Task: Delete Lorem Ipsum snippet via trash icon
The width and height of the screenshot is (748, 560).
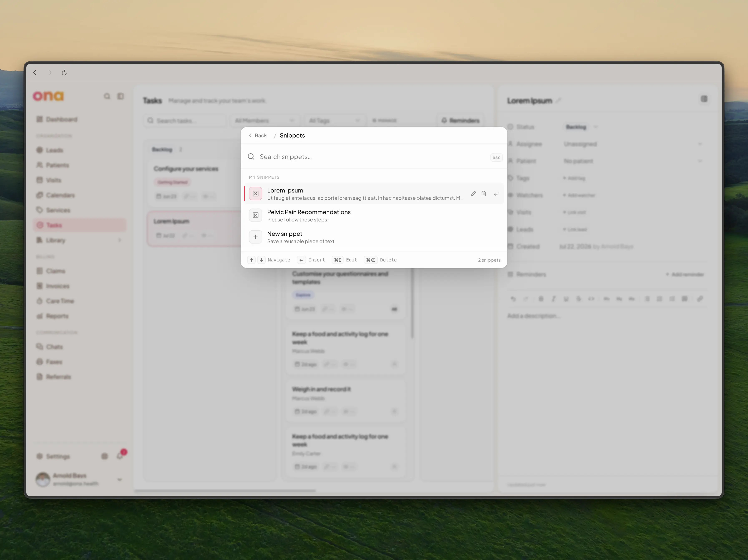Action: click(484, 194)
